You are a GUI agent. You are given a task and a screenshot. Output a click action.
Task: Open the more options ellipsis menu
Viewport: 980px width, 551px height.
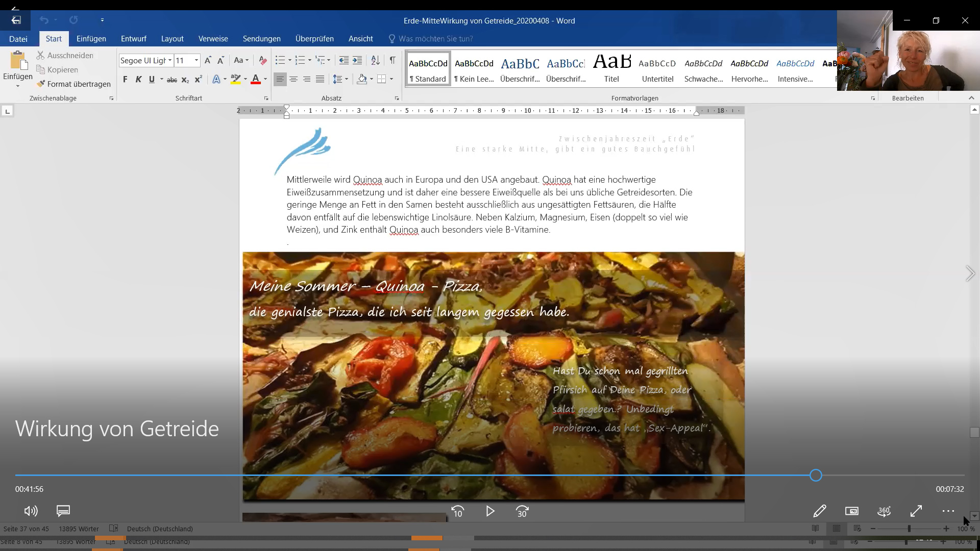948,511
